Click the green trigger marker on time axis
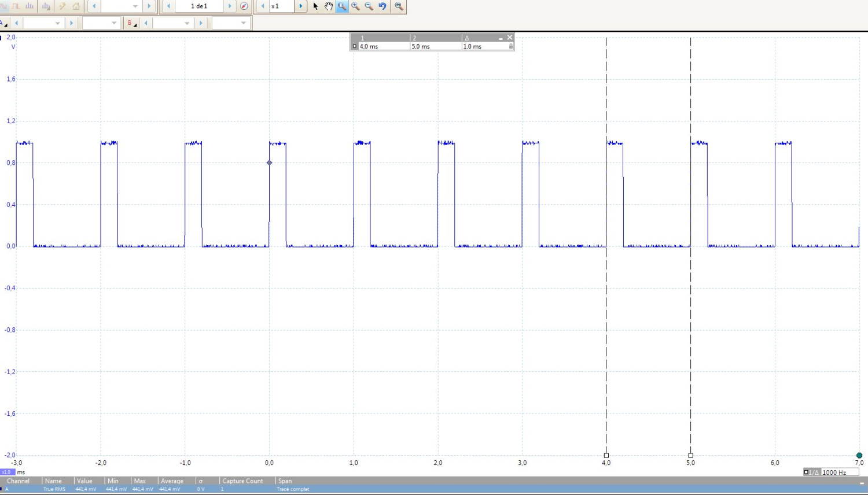Screen dimensions: 868x495 [x=859, y=456]
